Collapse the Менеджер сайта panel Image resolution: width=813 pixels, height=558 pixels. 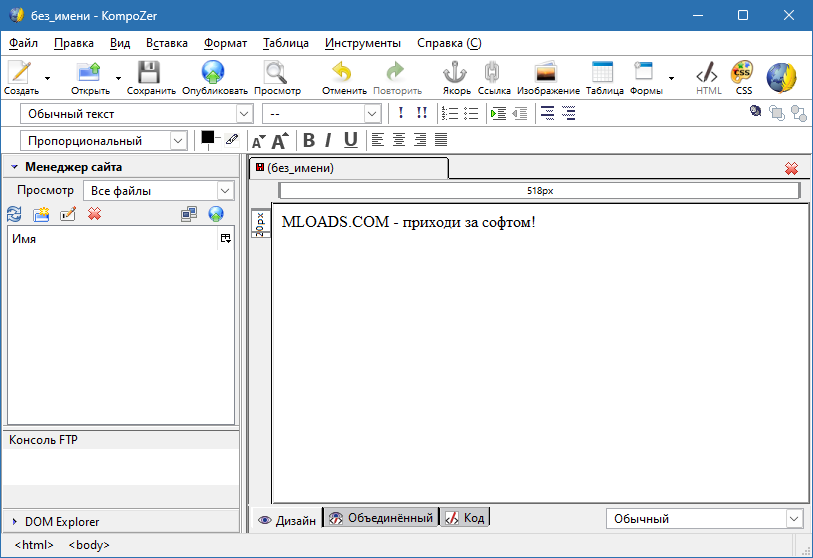click(15, 167)
